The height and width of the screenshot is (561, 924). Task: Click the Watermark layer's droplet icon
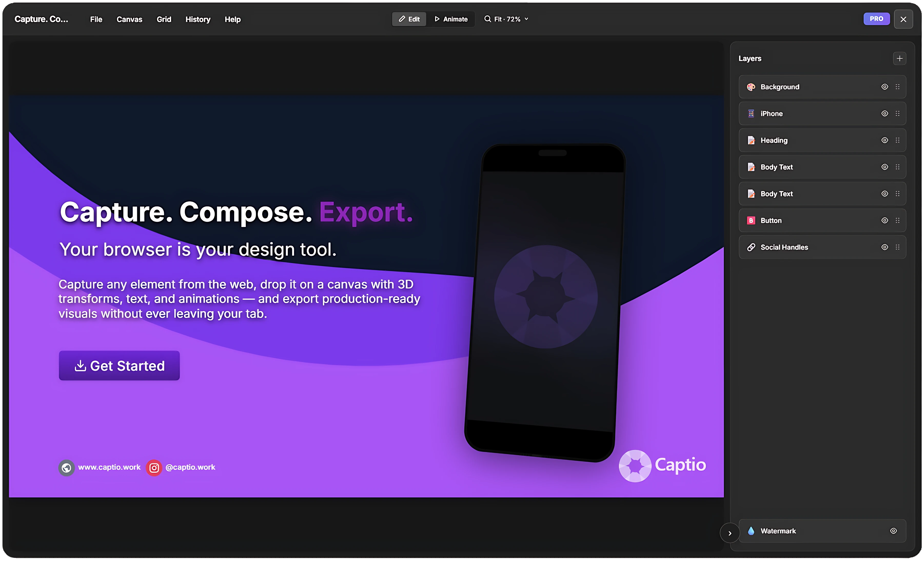[x=751, y=531]
